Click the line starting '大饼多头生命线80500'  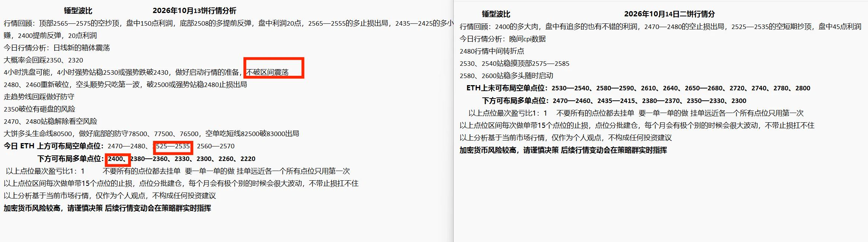(151, 134)
